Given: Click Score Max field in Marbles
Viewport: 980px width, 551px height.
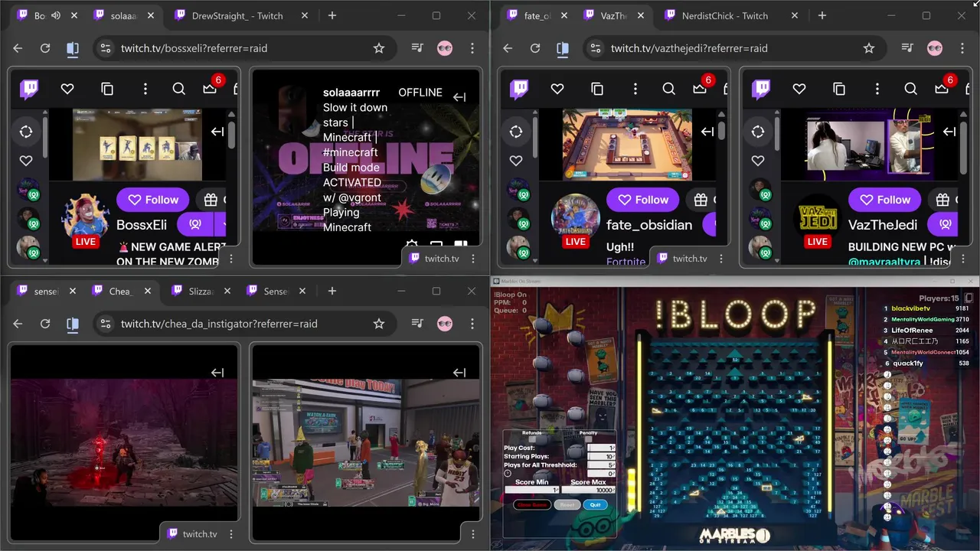Looking at the screenshot, I should click(x=589, y=490).
